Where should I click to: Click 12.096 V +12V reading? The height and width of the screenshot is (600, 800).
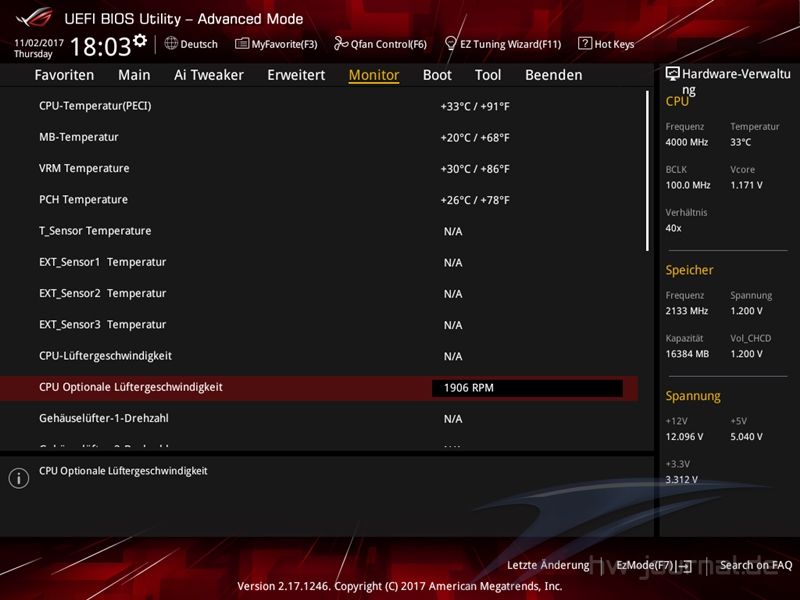684,437
